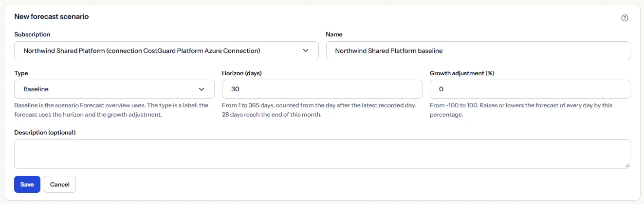Screen dimensions: 644x204
Task: Click inside the Description textarea
Action: [x=322, y=154]
